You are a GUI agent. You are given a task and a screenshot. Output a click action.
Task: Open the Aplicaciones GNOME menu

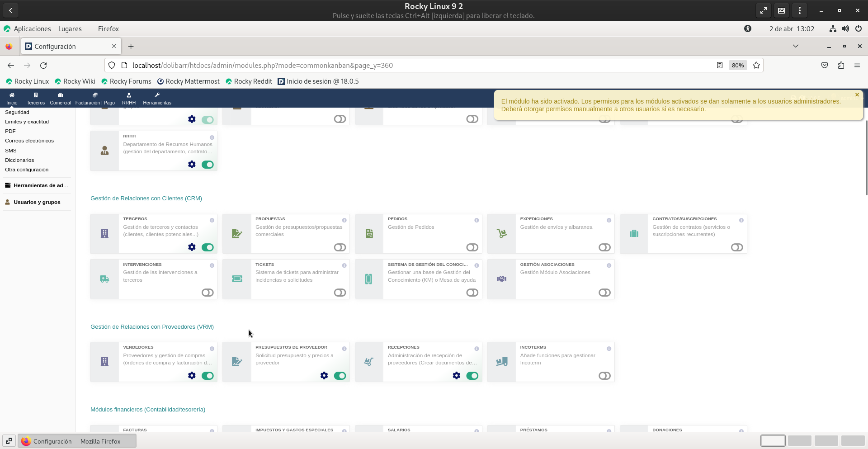tap(32, 29)
